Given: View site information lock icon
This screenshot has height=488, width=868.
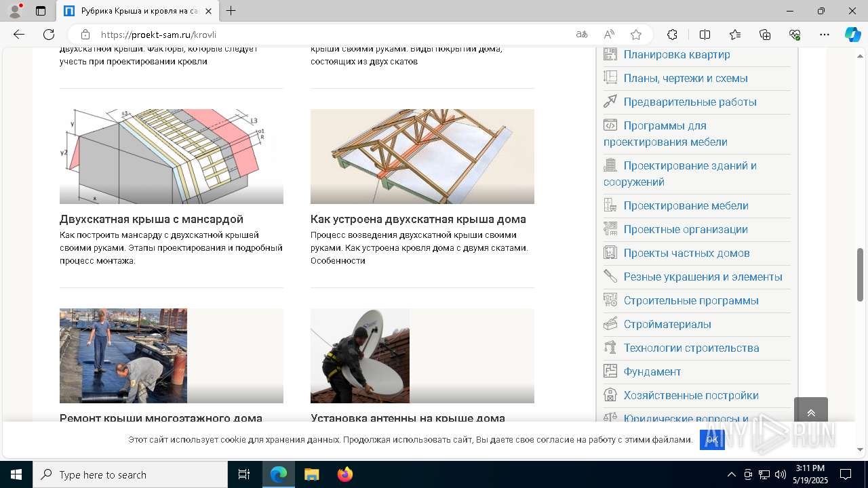Looking at the screenshot, I should [85, 35].
